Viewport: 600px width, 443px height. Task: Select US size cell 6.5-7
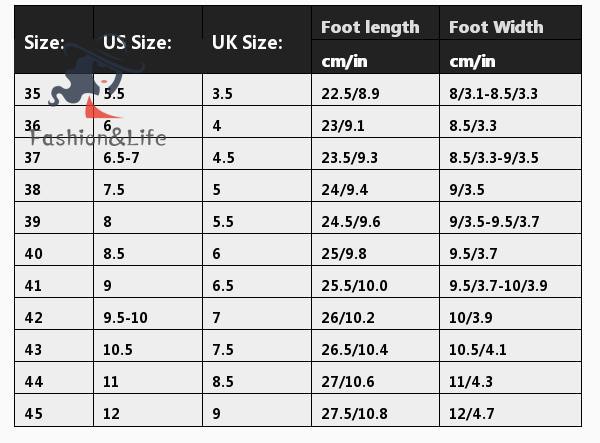[122, 158]
